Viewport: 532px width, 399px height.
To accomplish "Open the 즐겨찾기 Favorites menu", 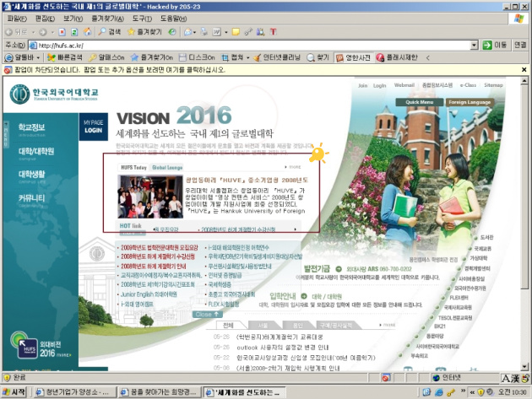I will click(107, 19).
